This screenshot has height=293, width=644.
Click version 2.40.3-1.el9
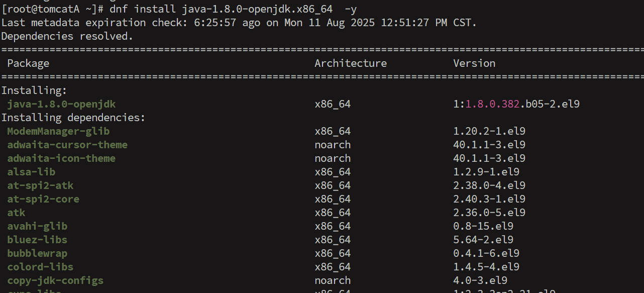(x=489, y=199)
